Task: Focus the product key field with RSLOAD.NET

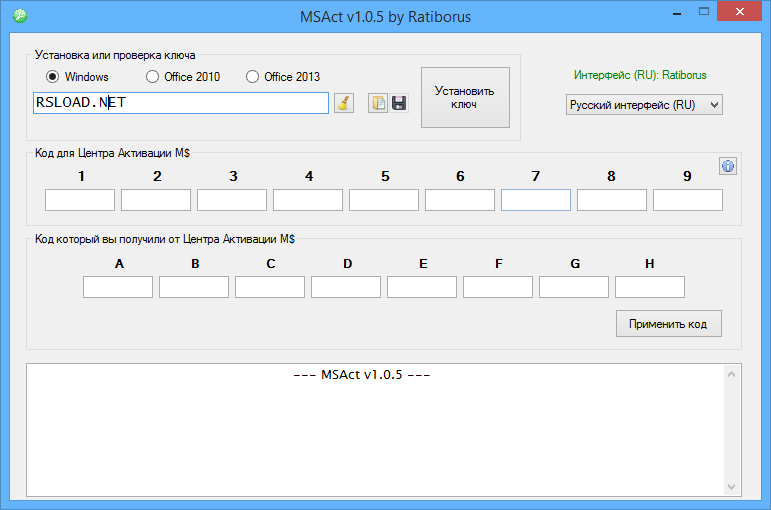Action: [181, 103]
